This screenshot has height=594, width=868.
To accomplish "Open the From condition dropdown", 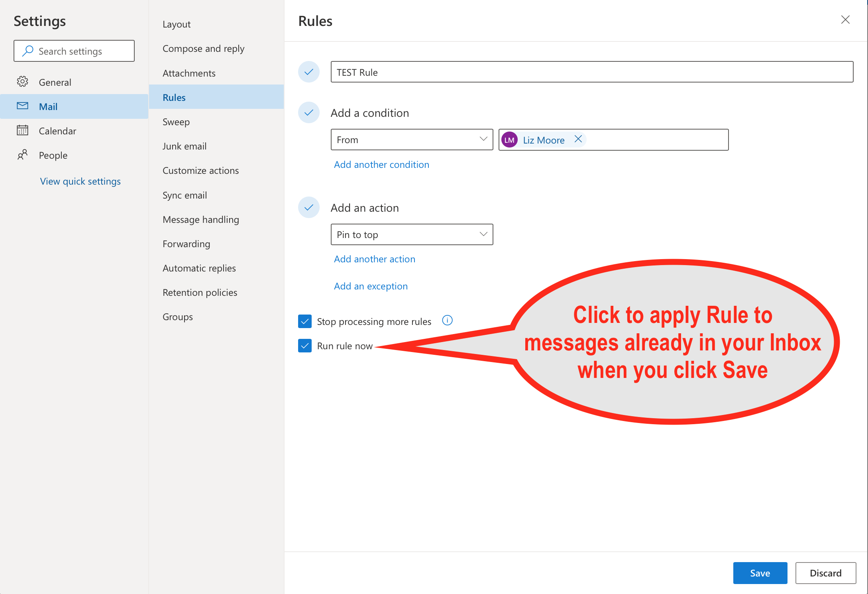I will pos(411,140).
